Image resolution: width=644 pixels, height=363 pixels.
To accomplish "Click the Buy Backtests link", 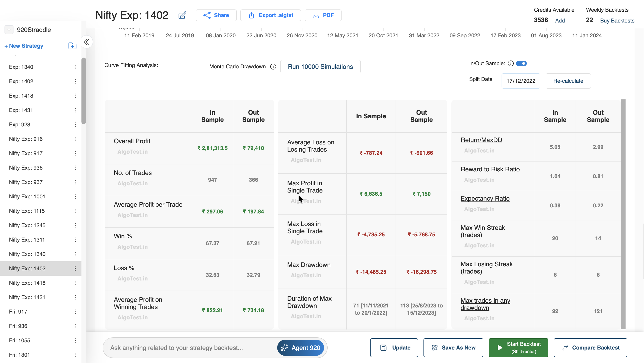I will coord(617,20).
